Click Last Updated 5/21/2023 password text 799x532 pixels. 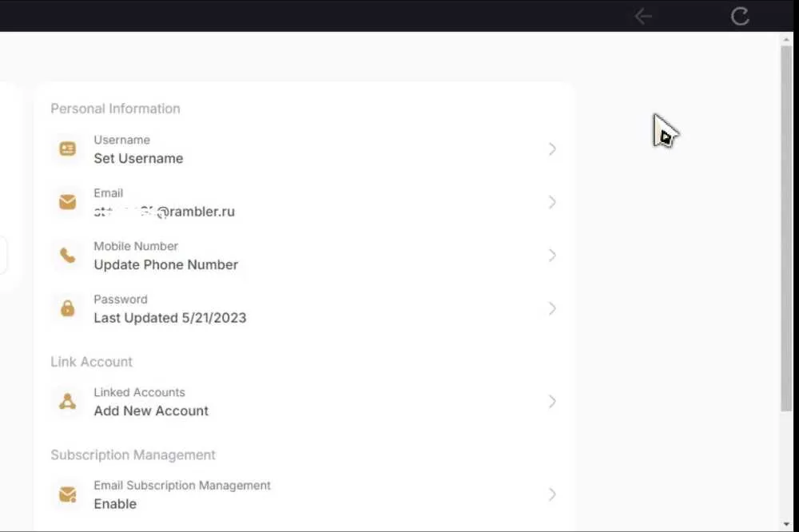coord(169,318)
